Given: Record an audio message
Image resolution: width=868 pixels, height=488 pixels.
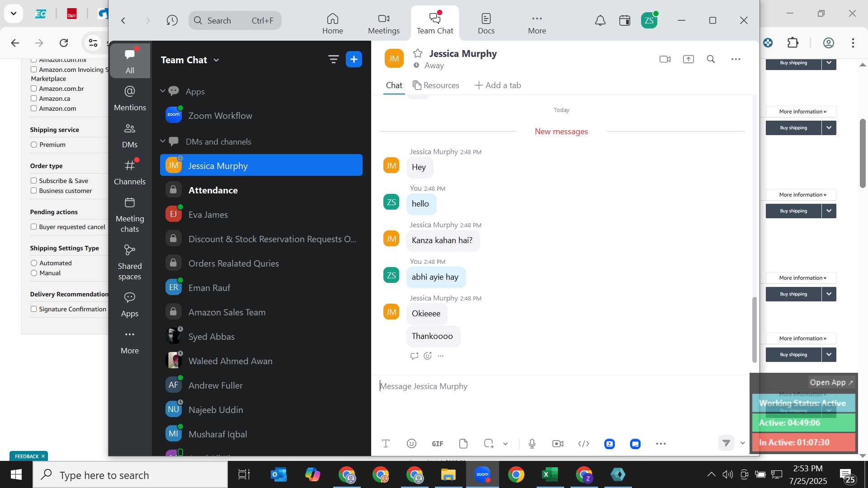Looking at the screenshot, I should (532, 444).
